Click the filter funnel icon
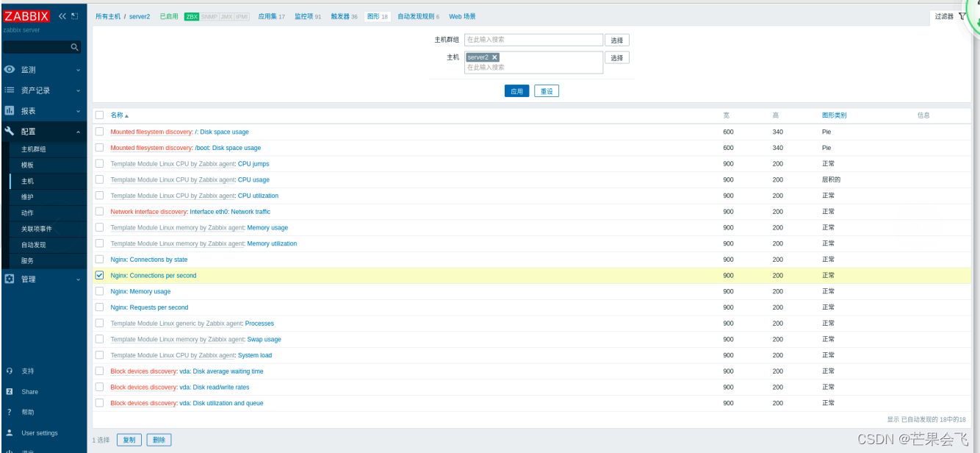 click(962, 15)
